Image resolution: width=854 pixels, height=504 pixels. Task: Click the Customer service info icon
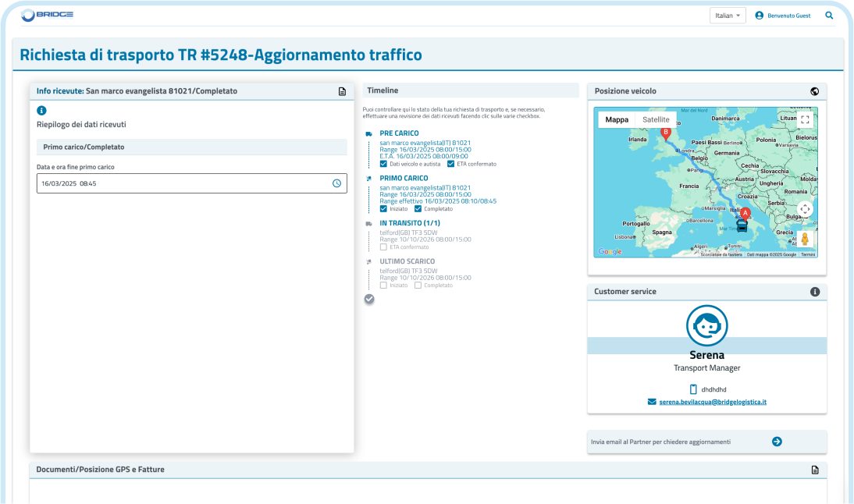coord(815,292)
